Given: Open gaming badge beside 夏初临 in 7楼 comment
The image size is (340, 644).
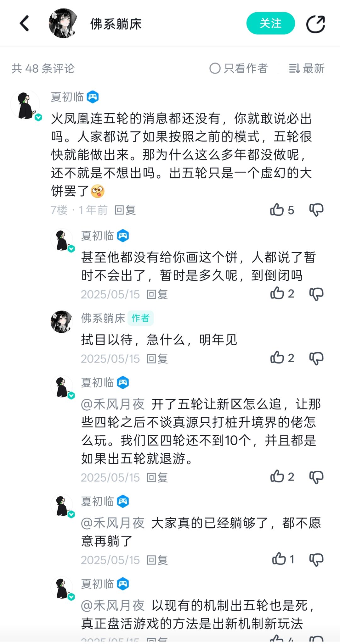Looking at the screenshot, I should click(93, 97).
